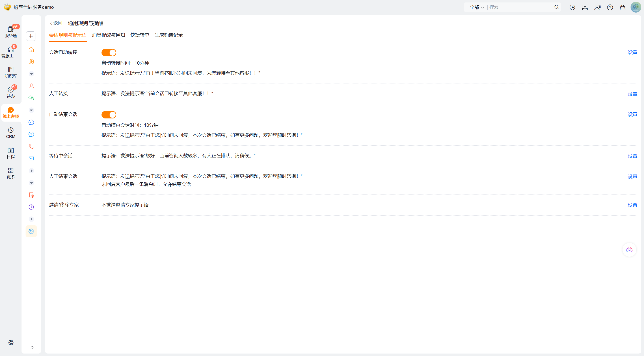
Task: Open the 全部 search scope dropdown
Action: (x=476, y=7)
